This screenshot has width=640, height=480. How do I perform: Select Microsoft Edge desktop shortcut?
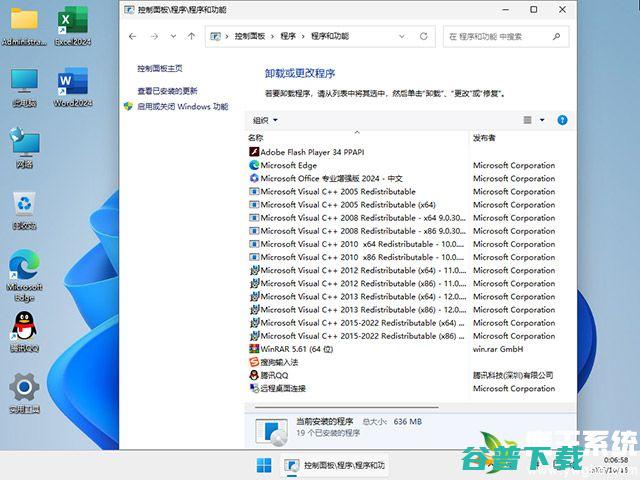[24, 276]
